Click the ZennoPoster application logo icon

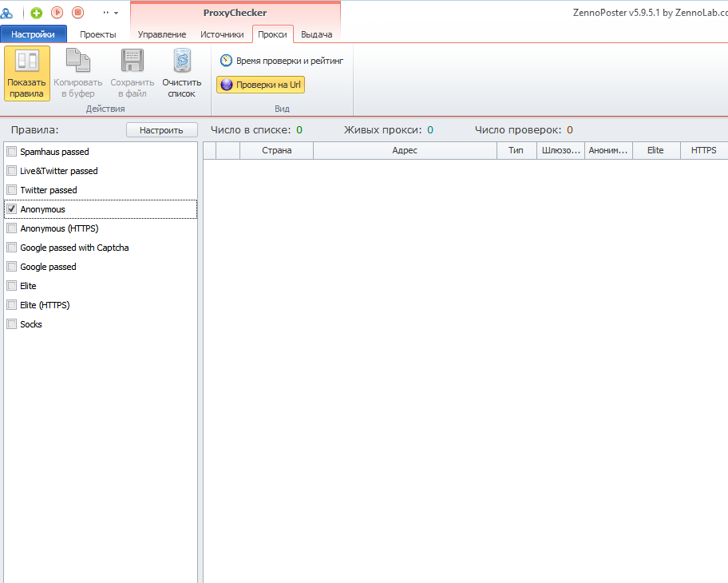click(x=6, y=13)
